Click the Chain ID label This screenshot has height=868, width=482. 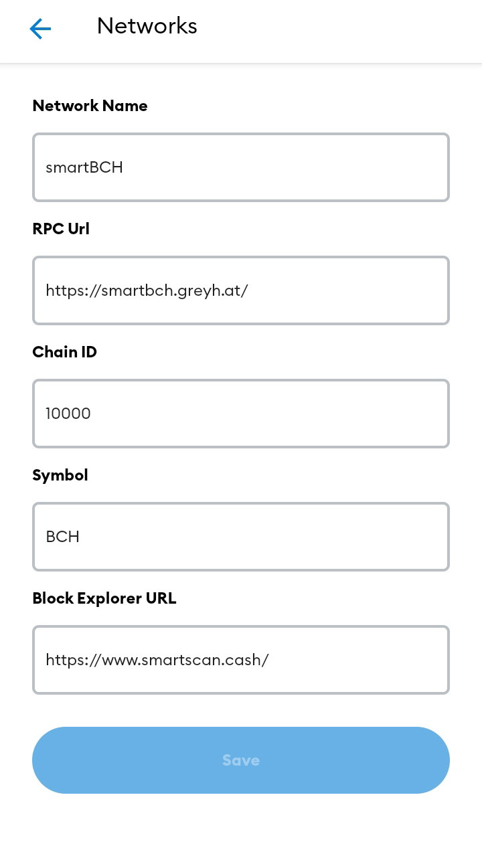pos(64,352)
